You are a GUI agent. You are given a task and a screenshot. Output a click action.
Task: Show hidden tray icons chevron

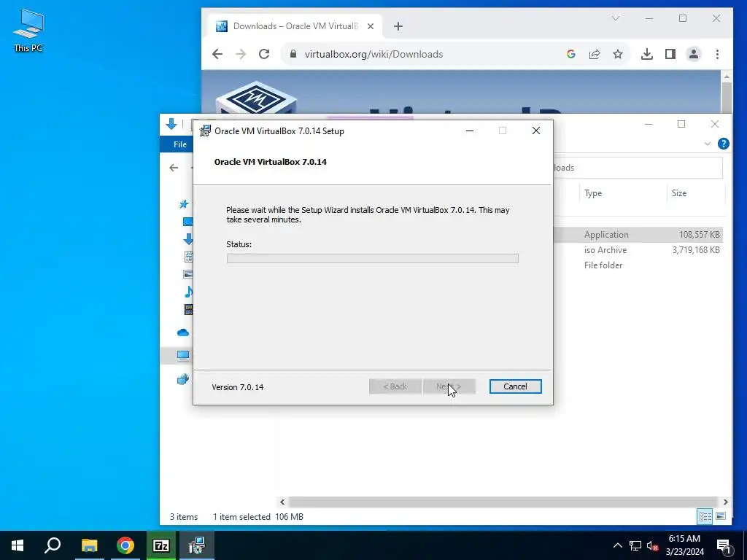pyautogui.click(x=617, y=545)
